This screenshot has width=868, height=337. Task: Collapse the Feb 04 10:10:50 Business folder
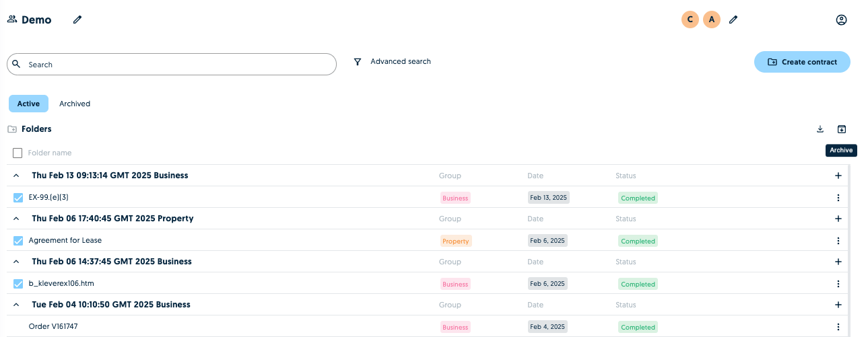(x=16, y=305)
